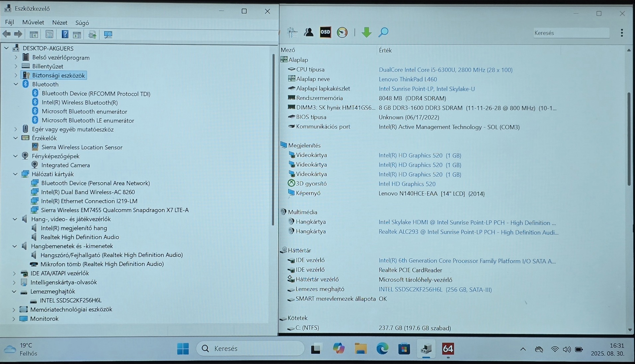
Task: Select Intel(R) Wireless Bluetooth(R) device
Action: click(x=80, y=103)
